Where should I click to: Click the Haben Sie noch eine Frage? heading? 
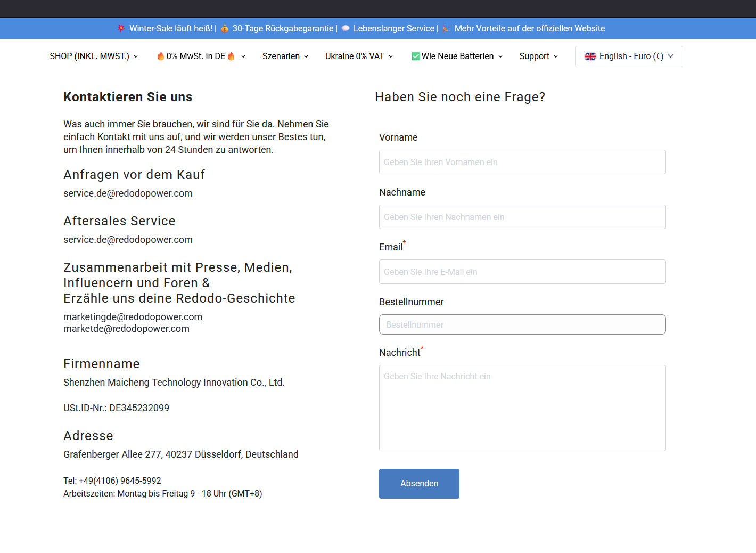[x=460, y=97]
